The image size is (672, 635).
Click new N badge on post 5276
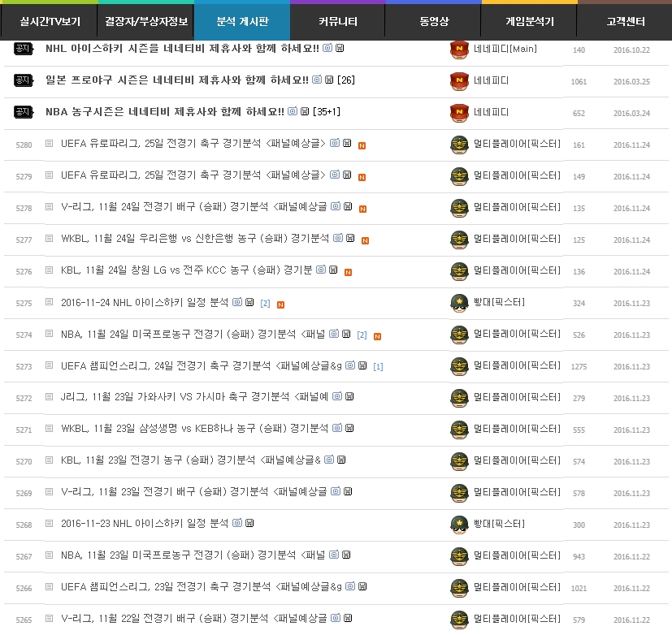tap(348, 272)
